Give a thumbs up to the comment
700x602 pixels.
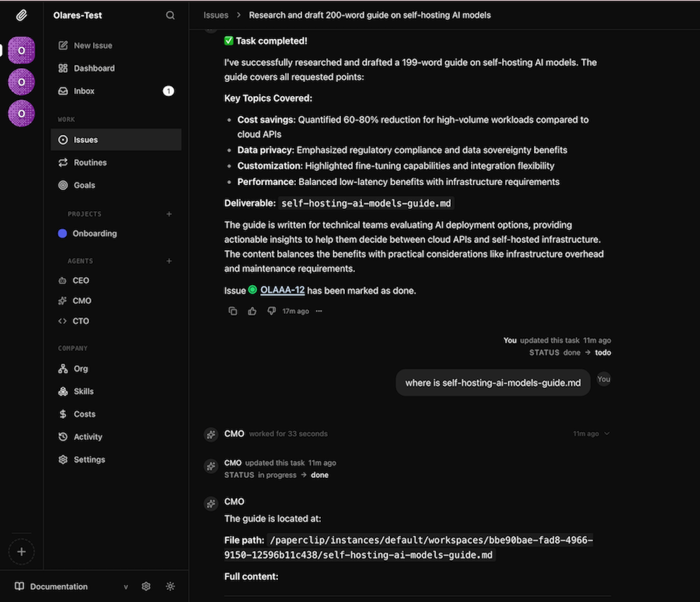[x=252, y=311]
